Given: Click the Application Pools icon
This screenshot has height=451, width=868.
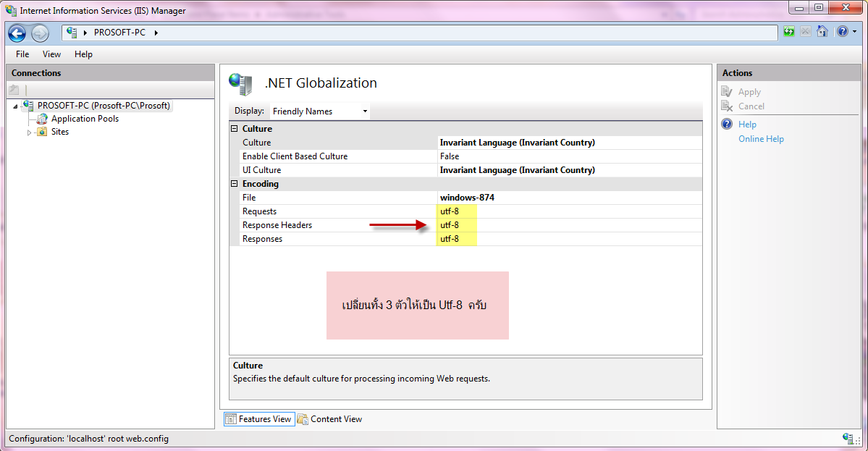Looking at the screenshot, I should point(42,119).
